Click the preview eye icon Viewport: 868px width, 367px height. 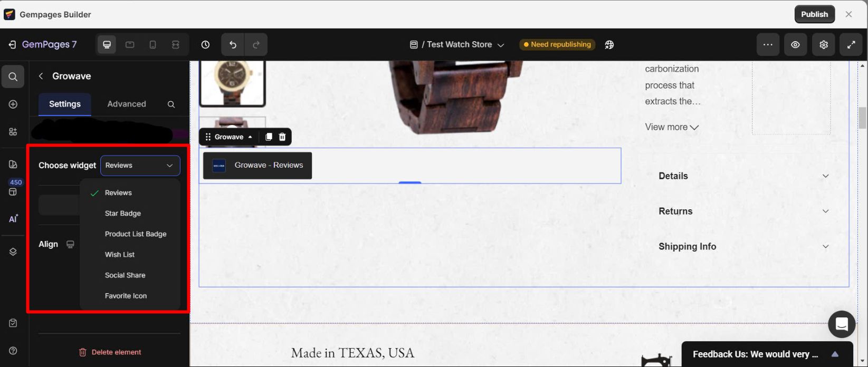(795, 45)
